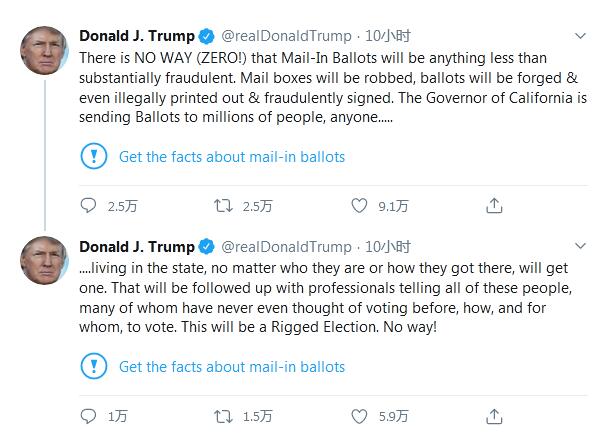The width and height of the screenshot is (601, 434).
Task: Like the first tweet with the heart icon
Action: click(360, 206)
